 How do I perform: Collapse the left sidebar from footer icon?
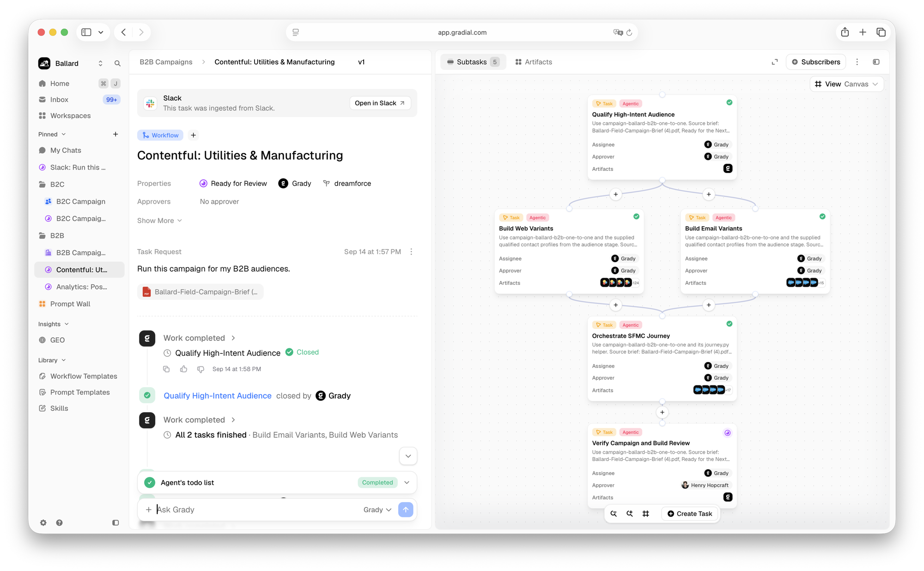pos(115,522)
